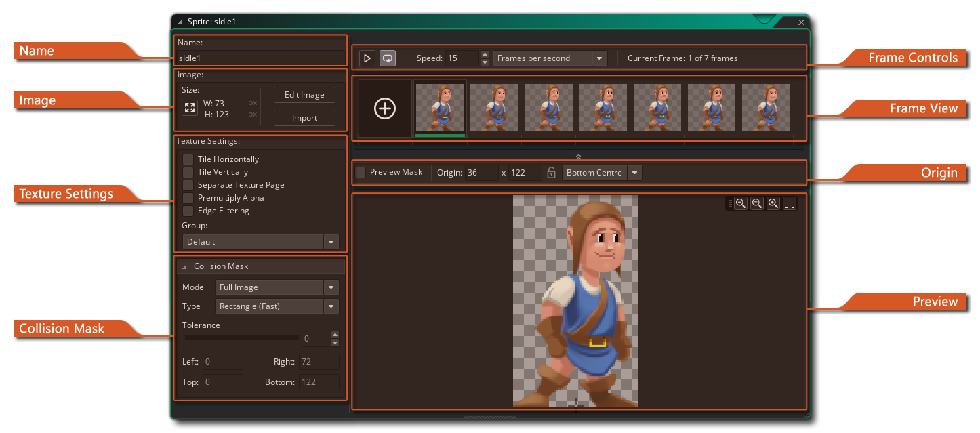Viewport: 980px width, 433px height.
Task: Toggle the Preview Mask checkbox
Action: [361, 173]
